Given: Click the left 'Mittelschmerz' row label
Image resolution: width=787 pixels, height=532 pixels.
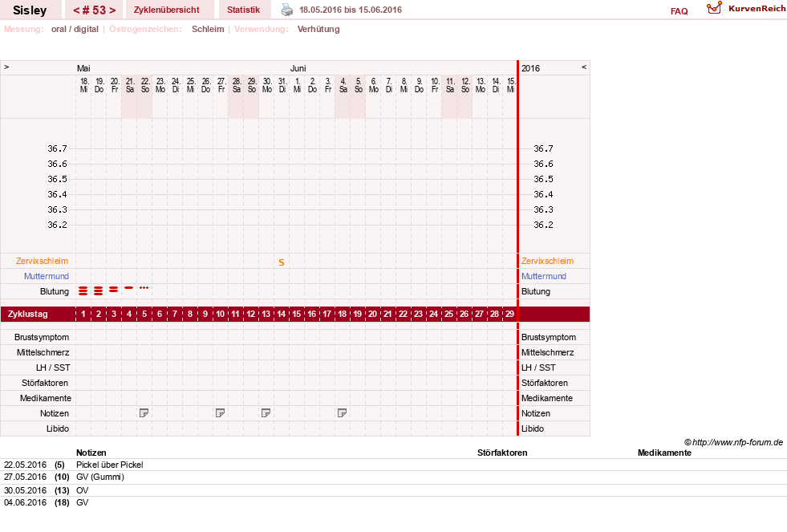Looking at the screenshot, I should click(43, 353).
